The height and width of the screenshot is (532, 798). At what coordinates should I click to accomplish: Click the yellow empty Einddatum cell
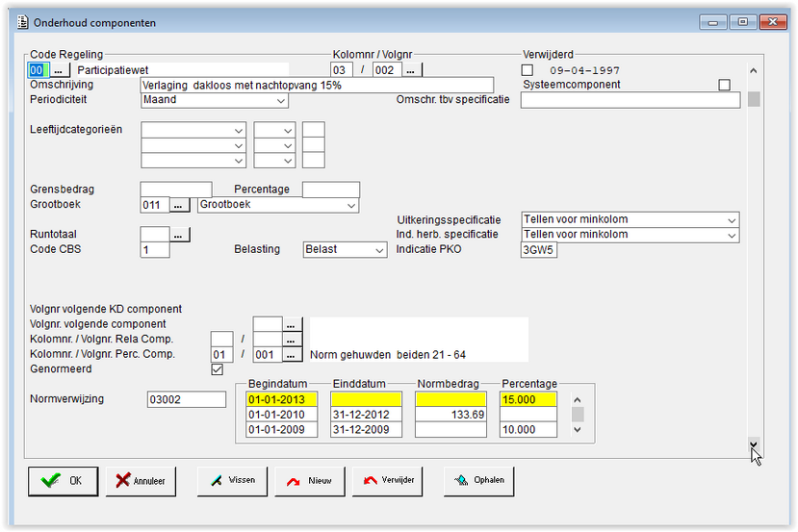(366, 399)
